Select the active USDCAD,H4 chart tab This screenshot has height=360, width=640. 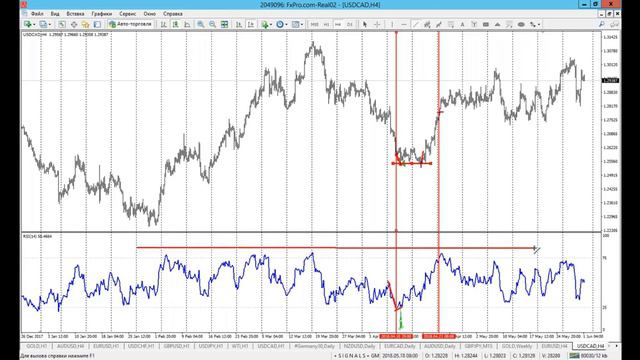[x=590, y=346]
